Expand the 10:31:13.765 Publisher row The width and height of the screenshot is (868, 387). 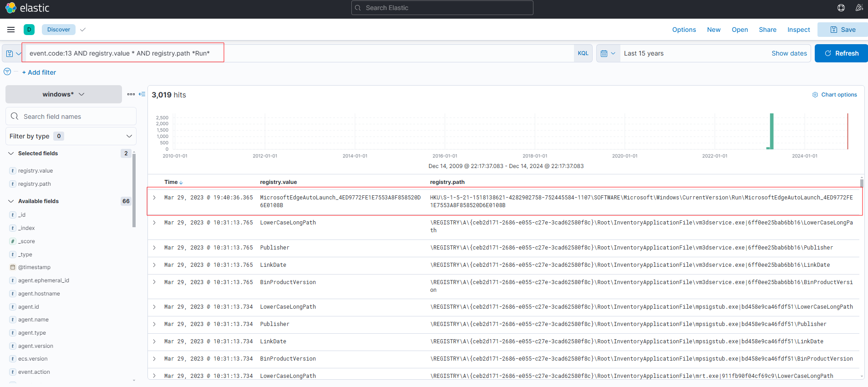click(154, 248)
